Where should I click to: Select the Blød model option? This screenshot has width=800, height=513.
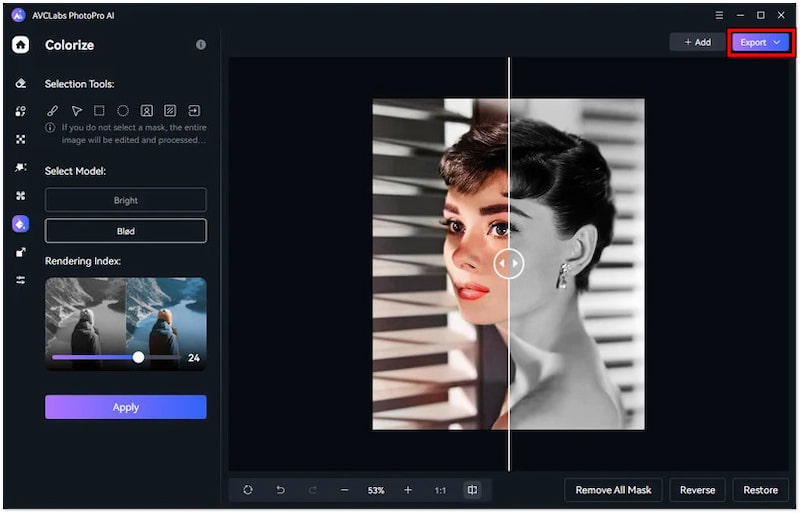point(125,231)
